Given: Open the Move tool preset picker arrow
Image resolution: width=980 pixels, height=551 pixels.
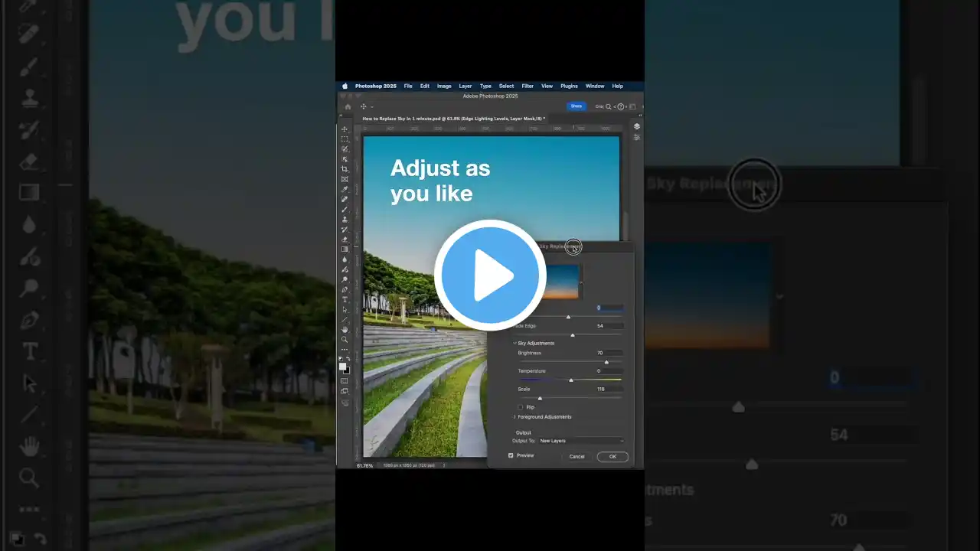Looking at the screenshot, I should [372, 106].
